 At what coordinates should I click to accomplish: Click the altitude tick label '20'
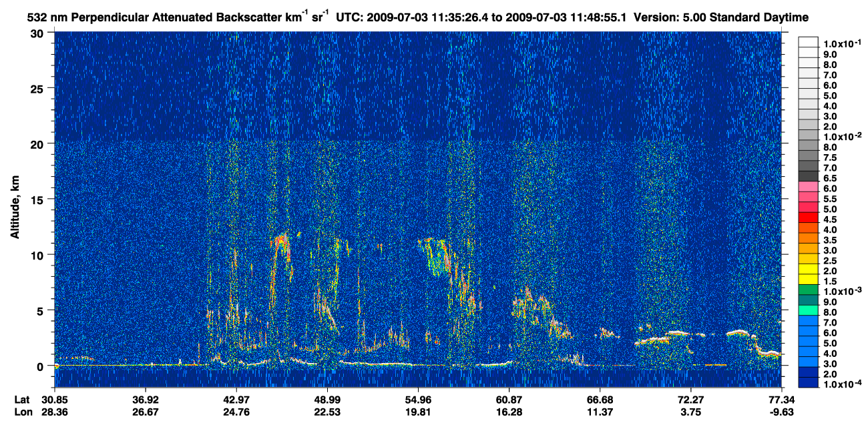coord(37,143)
